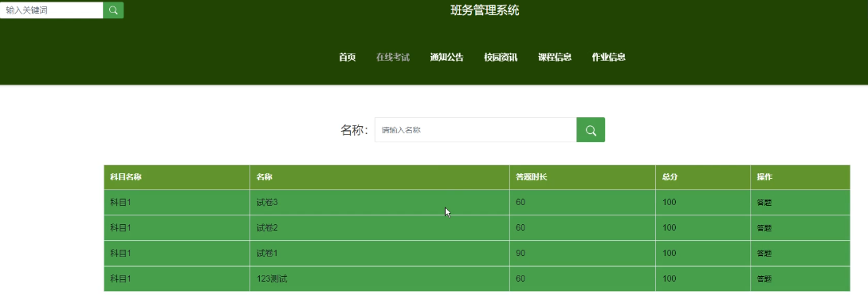Click the 班务管理系统 site title

tap(485, 10)
